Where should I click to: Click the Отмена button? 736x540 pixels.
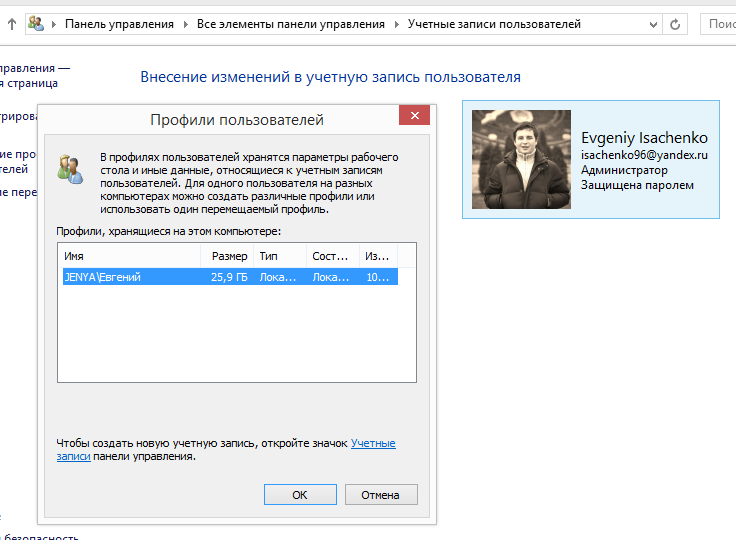click(x=381, y=495)
